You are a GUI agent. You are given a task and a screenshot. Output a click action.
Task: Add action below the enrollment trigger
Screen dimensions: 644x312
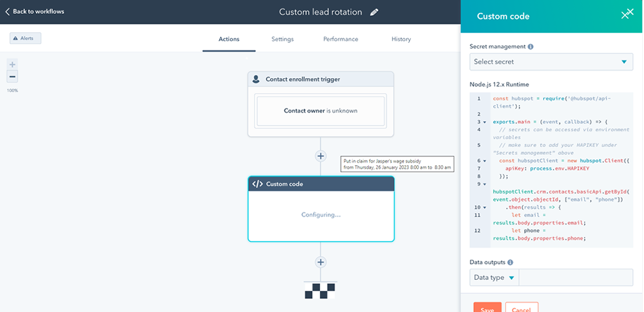click(x=321, y=156)
